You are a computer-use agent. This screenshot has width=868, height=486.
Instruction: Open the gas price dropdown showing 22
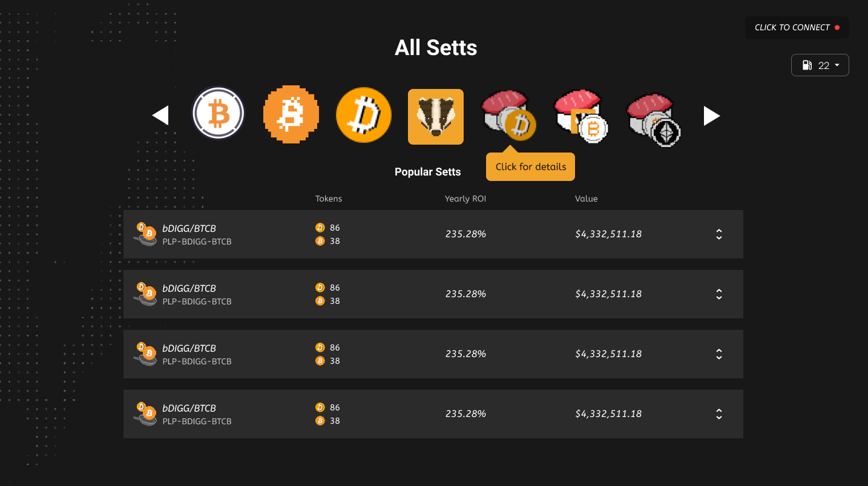click(820, 65)
